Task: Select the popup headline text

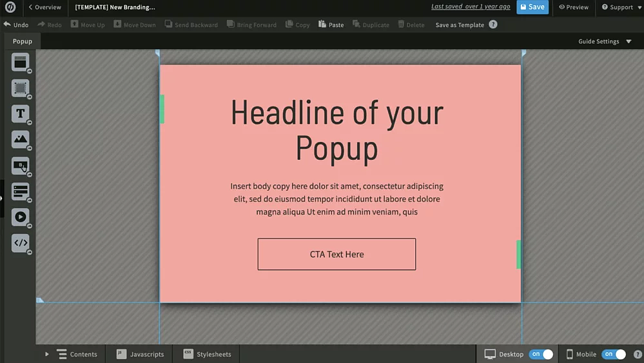Action: coord(337,131)
